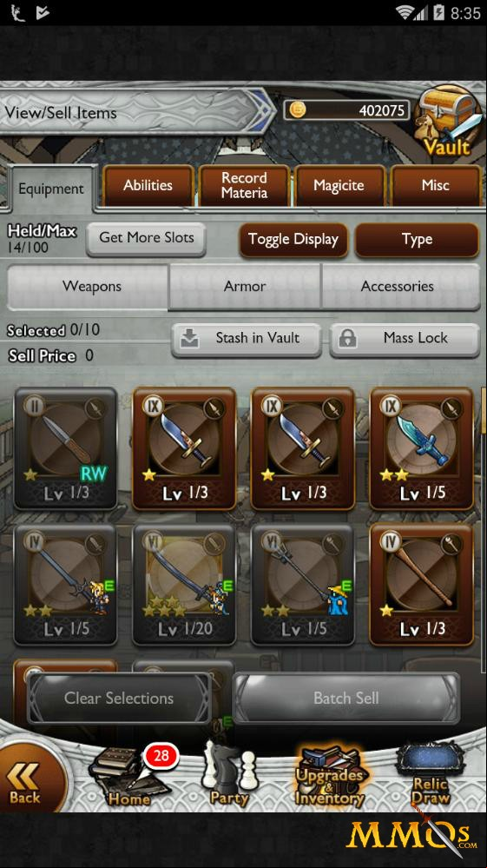Viewport: 487px width, 868px height.
Task: Click the gil coin currency display
Action: (x=347, y=110)
